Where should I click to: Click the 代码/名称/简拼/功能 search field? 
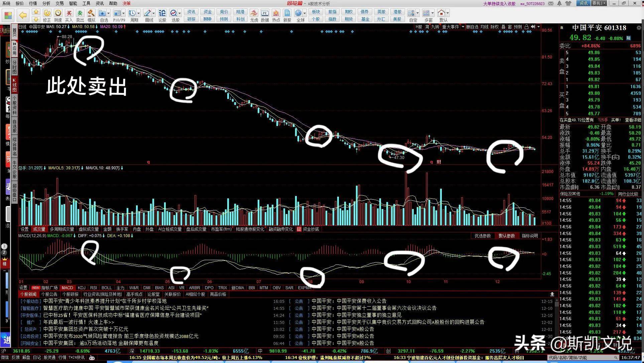583,357
